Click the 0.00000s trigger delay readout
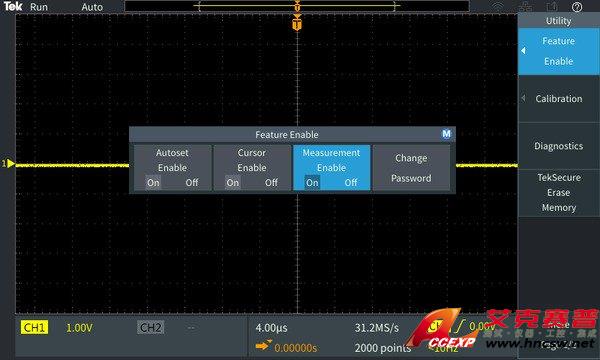 pos(295,348)
